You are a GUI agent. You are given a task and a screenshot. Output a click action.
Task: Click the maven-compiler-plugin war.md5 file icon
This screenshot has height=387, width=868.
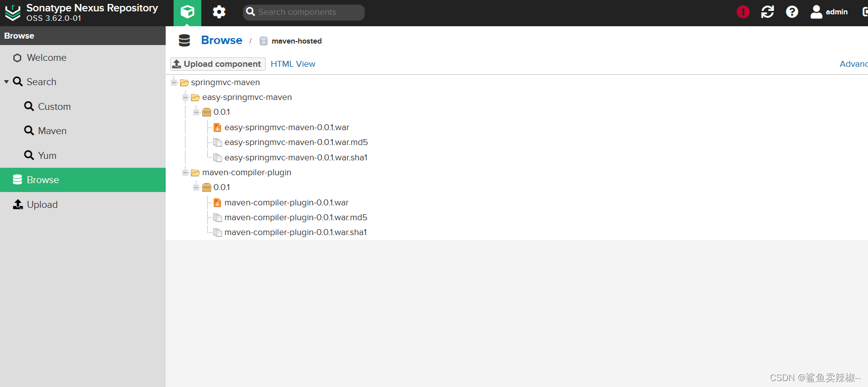217,218
